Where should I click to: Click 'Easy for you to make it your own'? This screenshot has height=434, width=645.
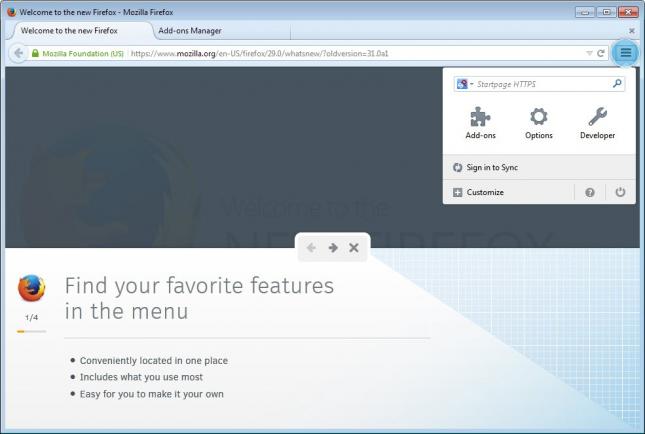pos(151,394)
